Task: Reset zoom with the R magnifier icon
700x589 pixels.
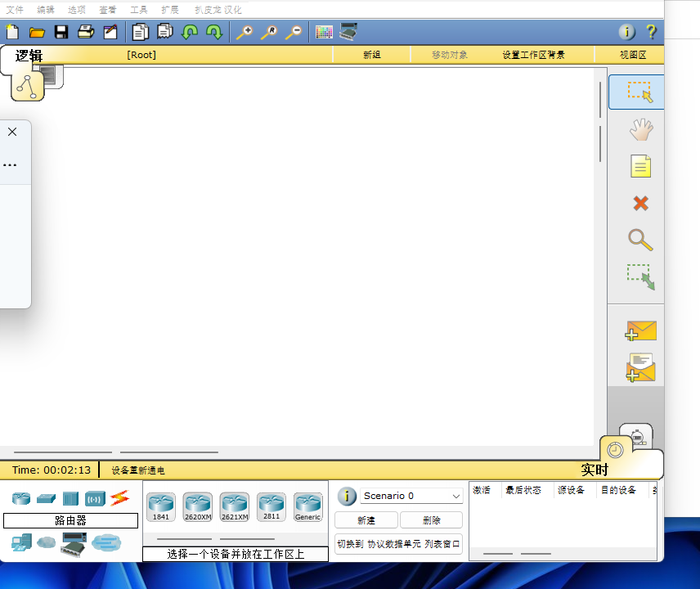Action: pyautogui.click(x=269, y=32)
